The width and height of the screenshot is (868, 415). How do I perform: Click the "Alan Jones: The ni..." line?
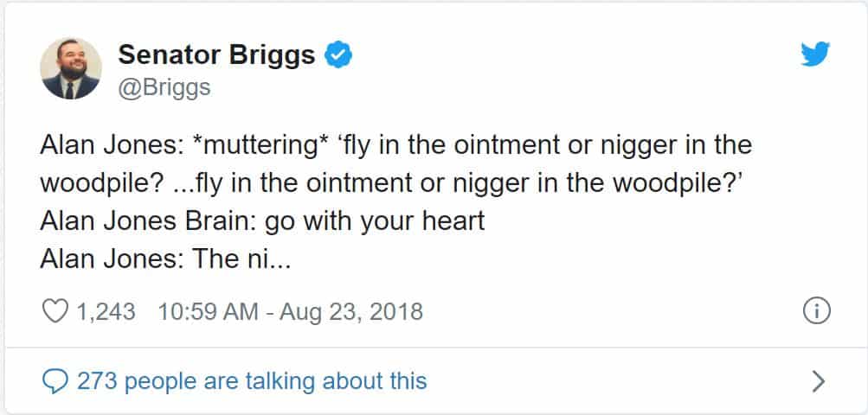[164, 258]
